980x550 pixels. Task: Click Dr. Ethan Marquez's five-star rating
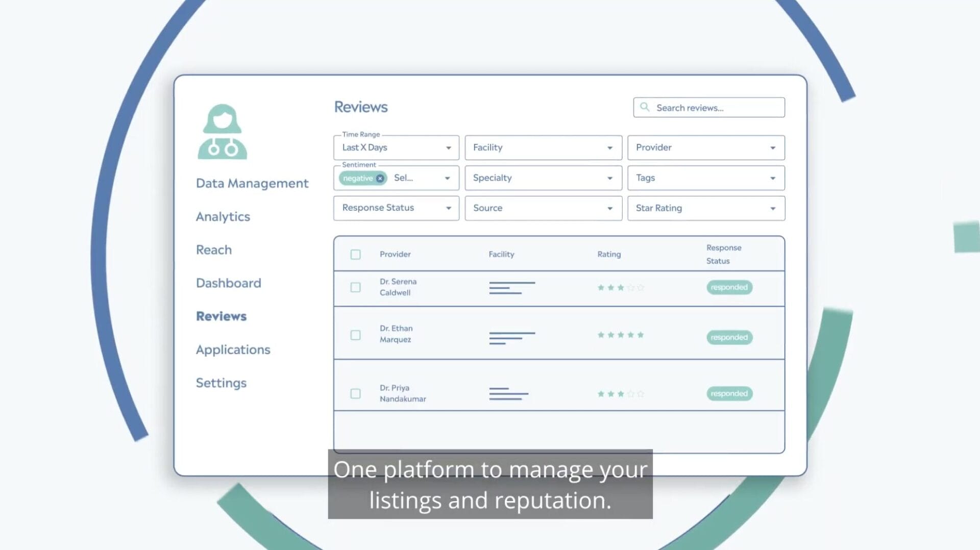pyautogui.click(x=620, y=335)
